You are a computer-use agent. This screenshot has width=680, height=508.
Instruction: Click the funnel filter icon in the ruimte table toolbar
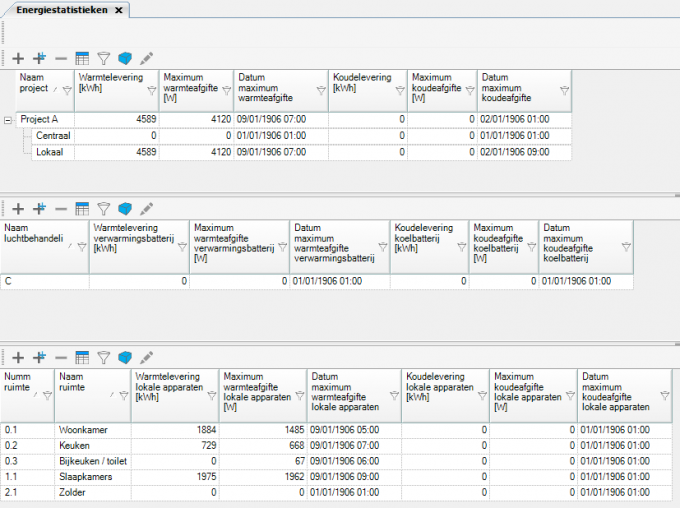104,357
